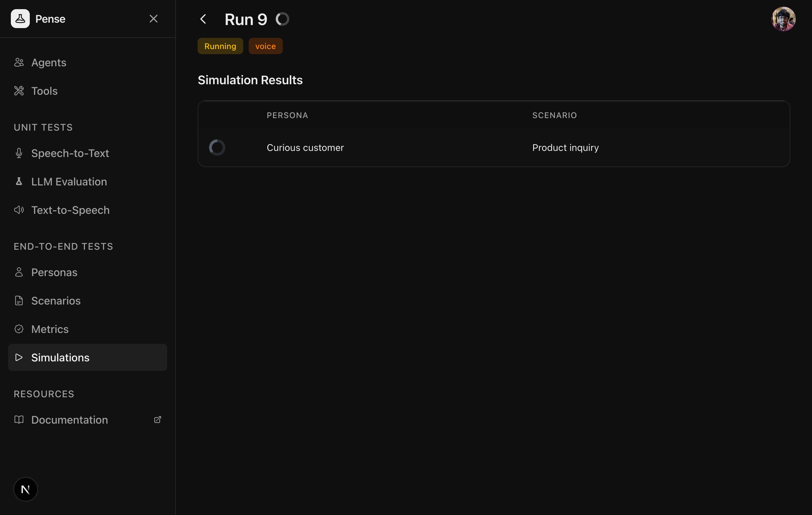Viewport: 812px width, 515px height.
Task: Open the Metrics section
Action: click(49, 329)
